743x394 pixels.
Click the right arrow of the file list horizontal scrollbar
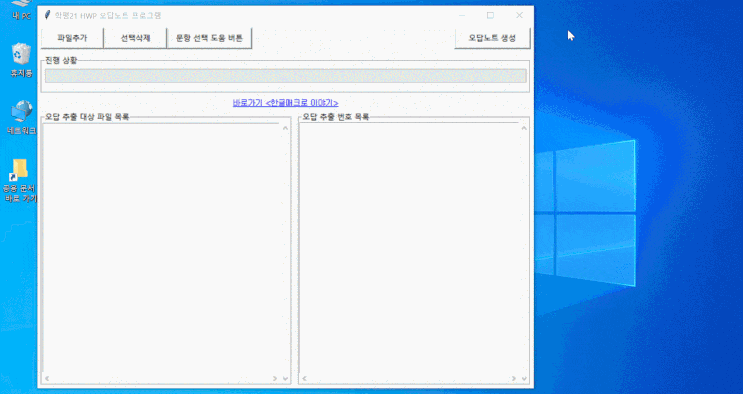tap(275, 378)
